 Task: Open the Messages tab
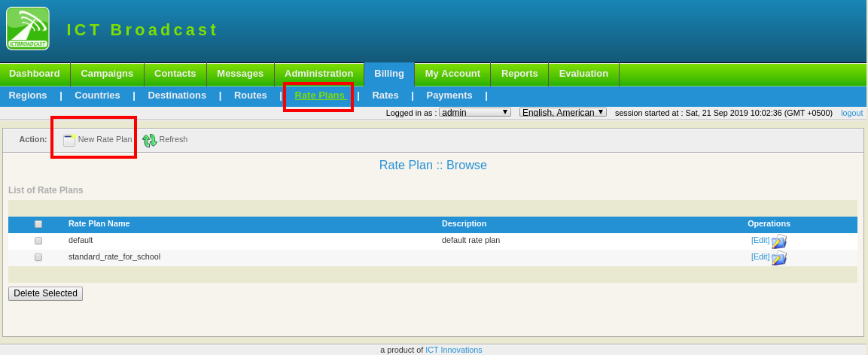pyautogui.click(x=240, y=74)
